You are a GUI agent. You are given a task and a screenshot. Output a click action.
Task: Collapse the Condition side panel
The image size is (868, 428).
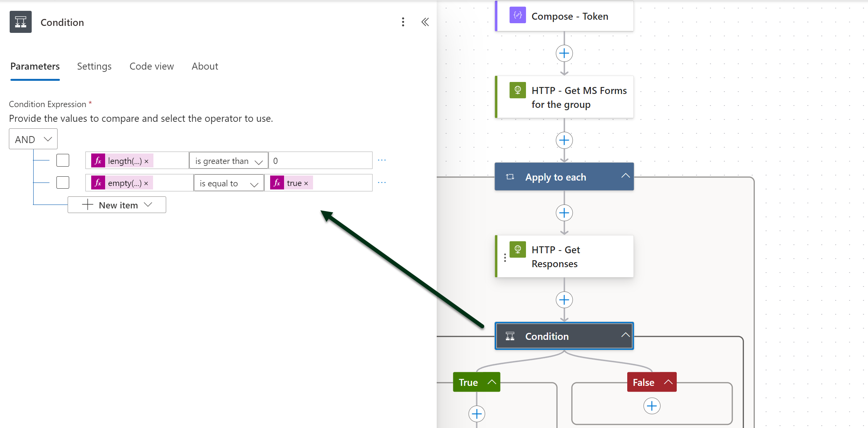click(425, 22)
